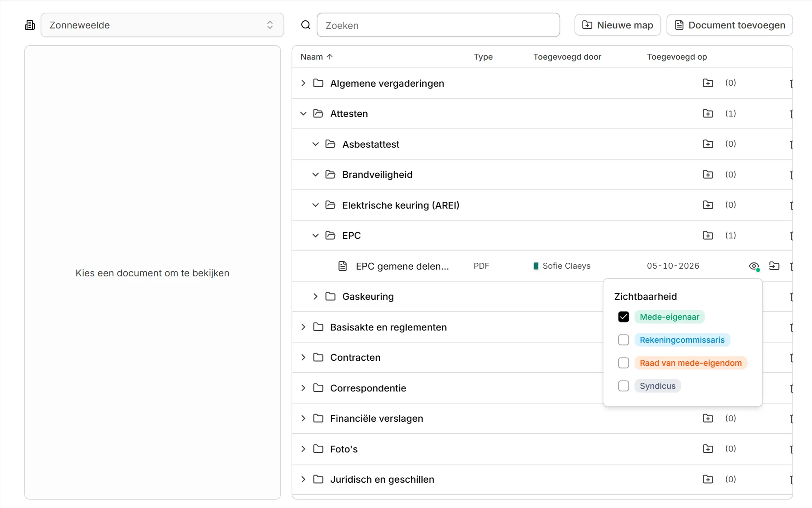Click the Document toevoegen button
This screenshot has height=508, width=812.
[730, 25]
